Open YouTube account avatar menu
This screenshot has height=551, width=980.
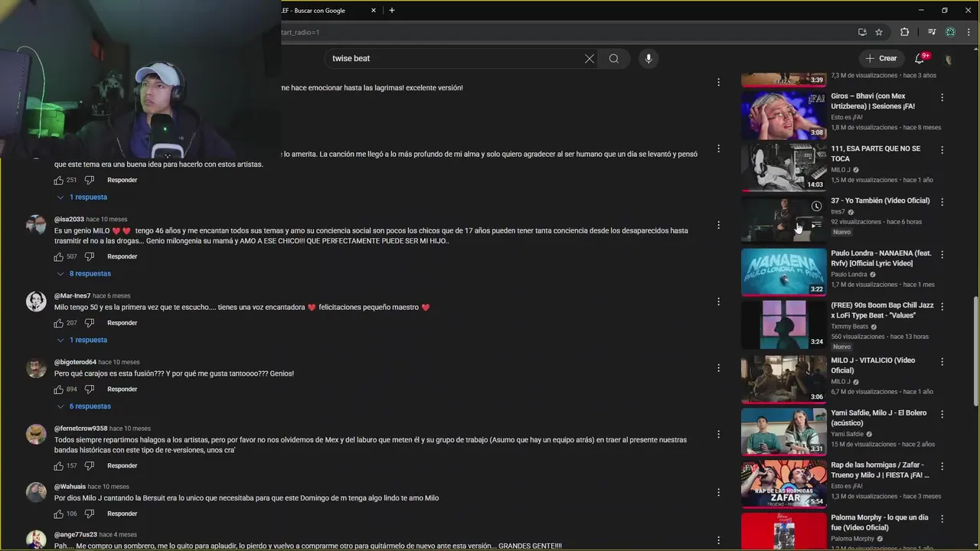pos(949,59)
